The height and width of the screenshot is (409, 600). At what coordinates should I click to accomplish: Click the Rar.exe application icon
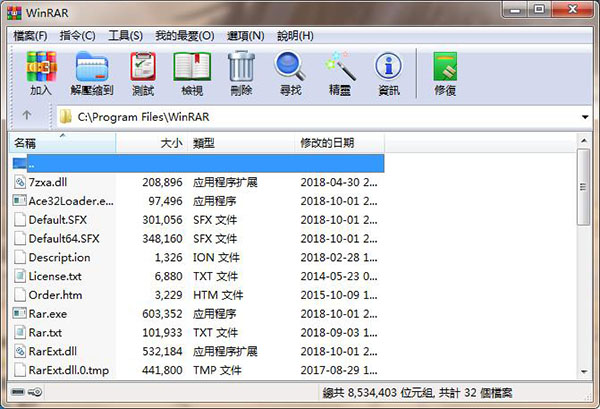point(20,313)
